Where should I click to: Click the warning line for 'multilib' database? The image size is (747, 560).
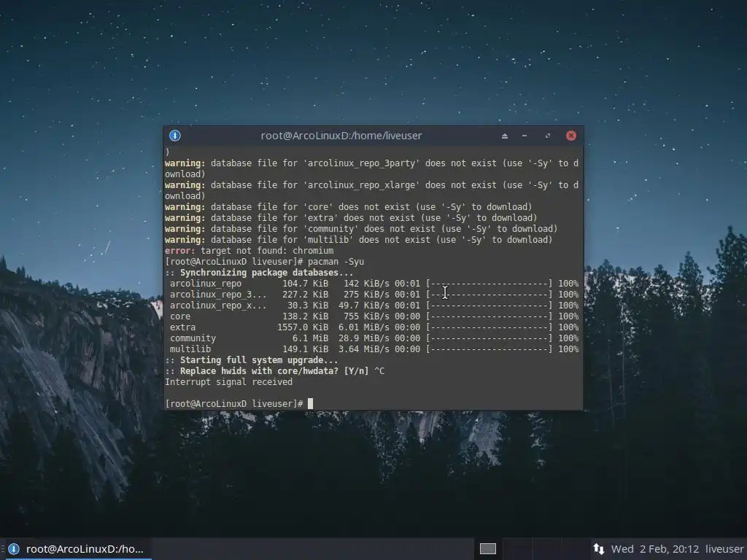[359, 239]
